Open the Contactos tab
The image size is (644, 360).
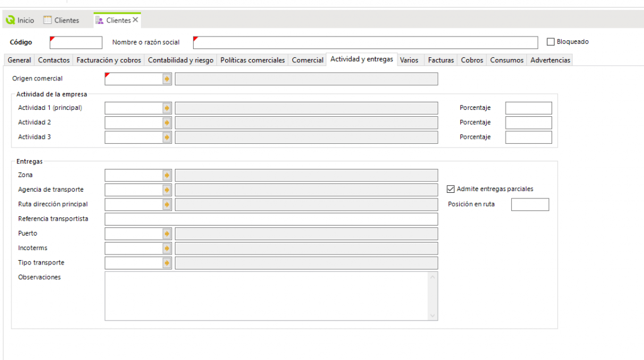click(54, 60)
